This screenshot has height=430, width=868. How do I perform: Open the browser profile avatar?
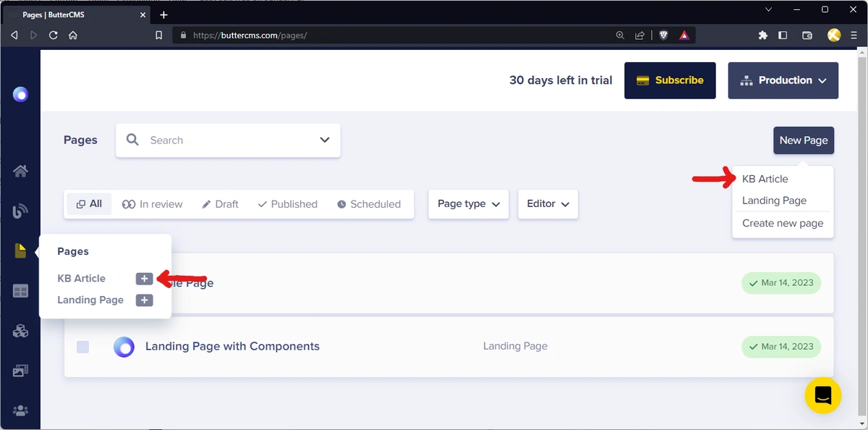pyautogui.click(x=834, y=35)
